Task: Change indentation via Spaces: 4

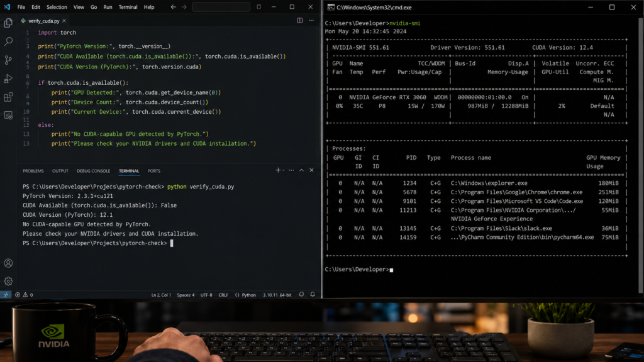Action: tap(186, 295)
